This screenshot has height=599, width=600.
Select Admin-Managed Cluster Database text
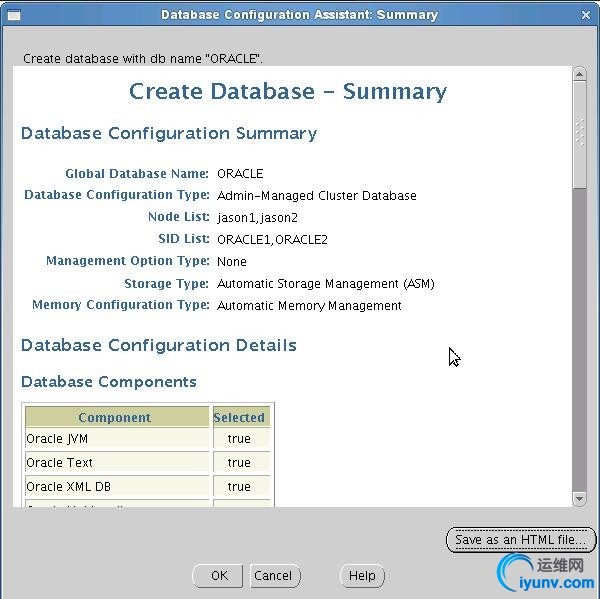(x=316, y=196)
